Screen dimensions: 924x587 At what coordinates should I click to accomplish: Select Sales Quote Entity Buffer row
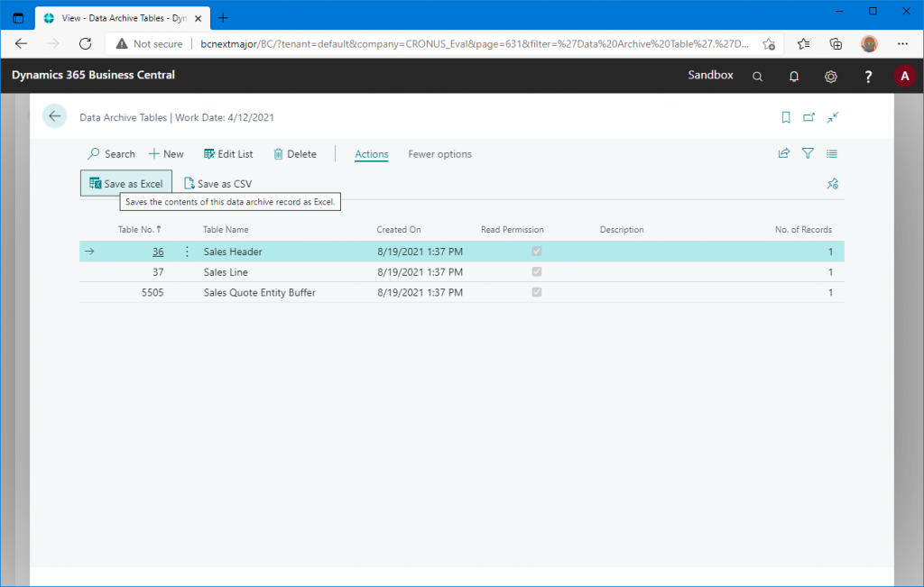(462, 292)
